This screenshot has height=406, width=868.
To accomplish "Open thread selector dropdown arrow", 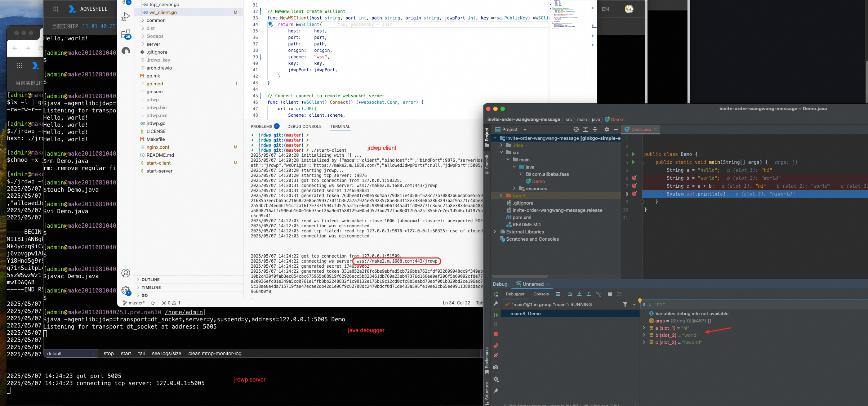I will coord(634,304).
